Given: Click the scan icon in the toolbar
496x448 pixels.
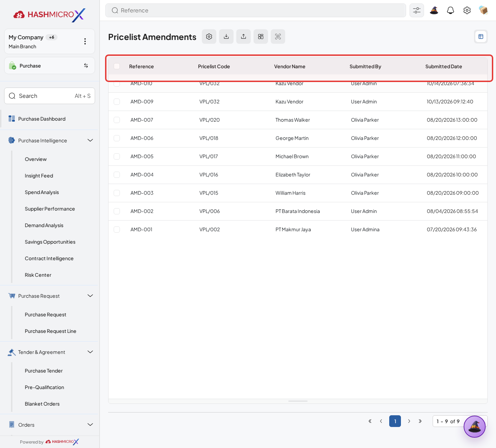Looking at the screenshot, I should 278,37.
